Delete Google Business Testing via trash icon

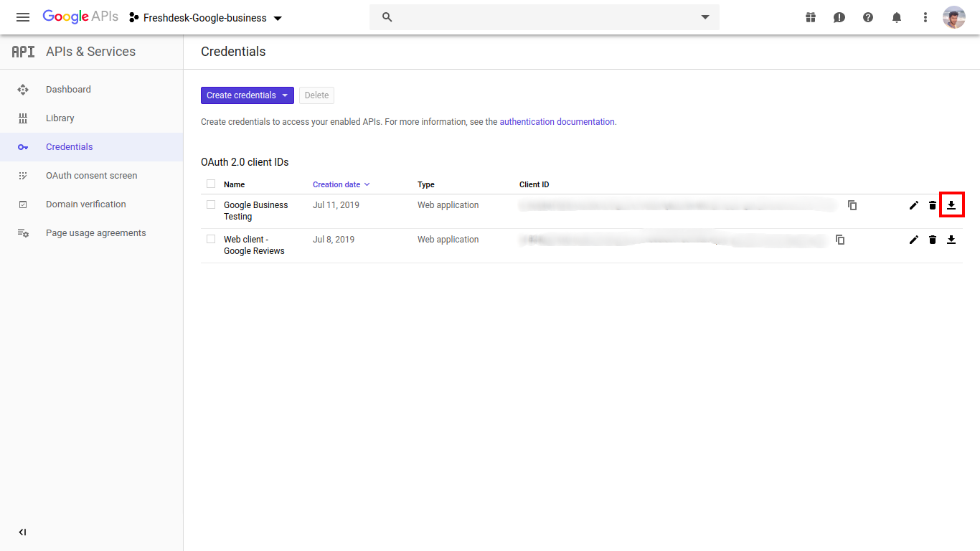pos(933,205)
